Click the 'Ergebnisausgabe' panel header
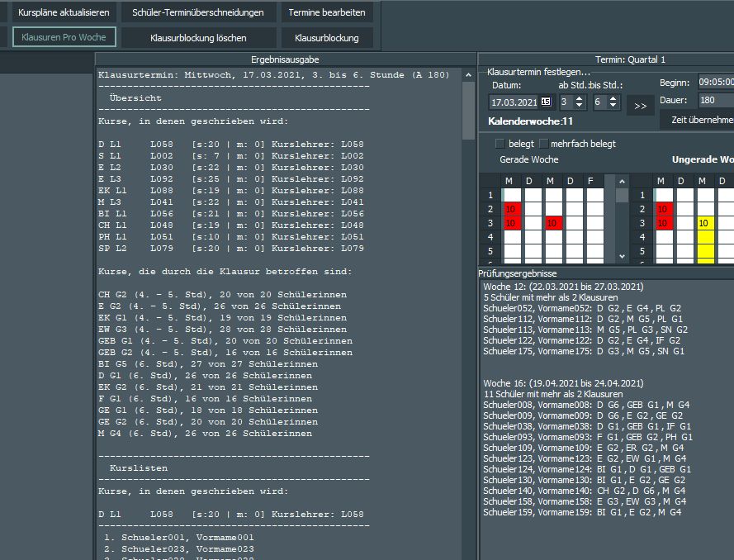734x560 pixels. [x=285, y=59]
